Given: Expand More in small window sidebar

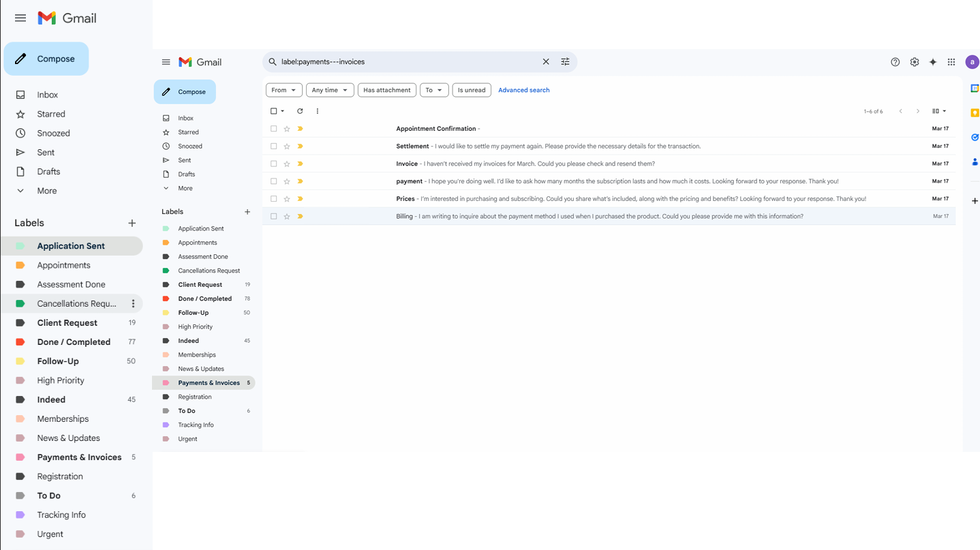Looking at the screenshot, I should 185,188.
